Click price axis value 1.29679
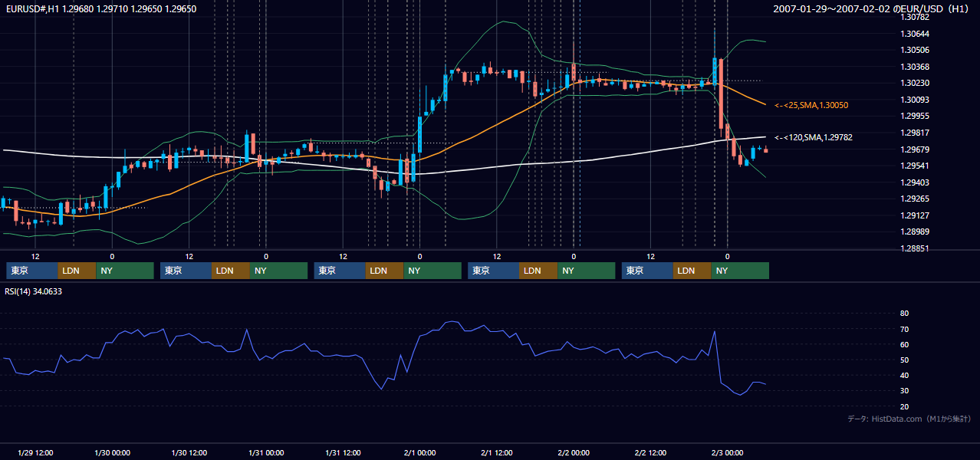Viewport: 980px width, 460px height. (x=914, y=149)
